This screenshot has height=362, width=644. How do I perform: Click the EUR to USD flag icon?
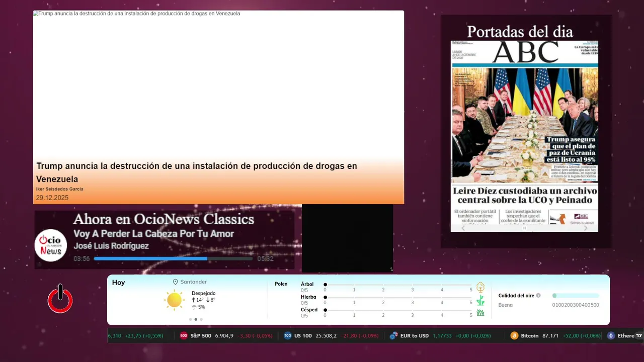click(x=394, y=335)
